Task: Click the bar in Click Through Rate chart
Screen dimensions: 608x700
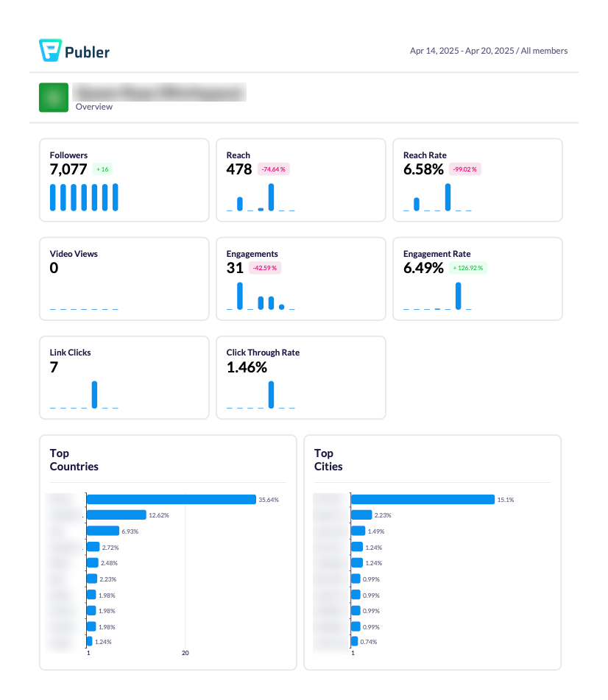Action: click(271, 394)
